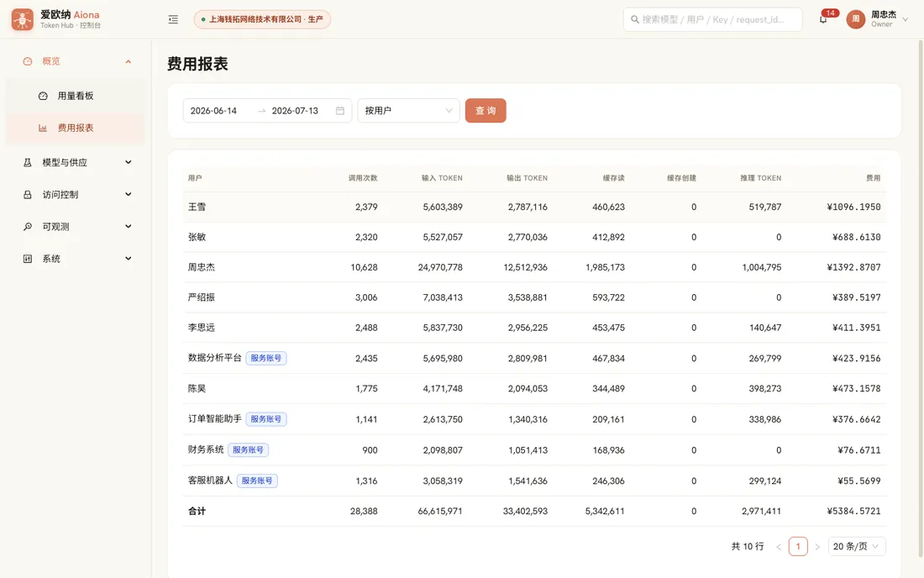Open the notifications bell icon
The width and height of the screenshot is (924, 578).
(x=823, y=19)
